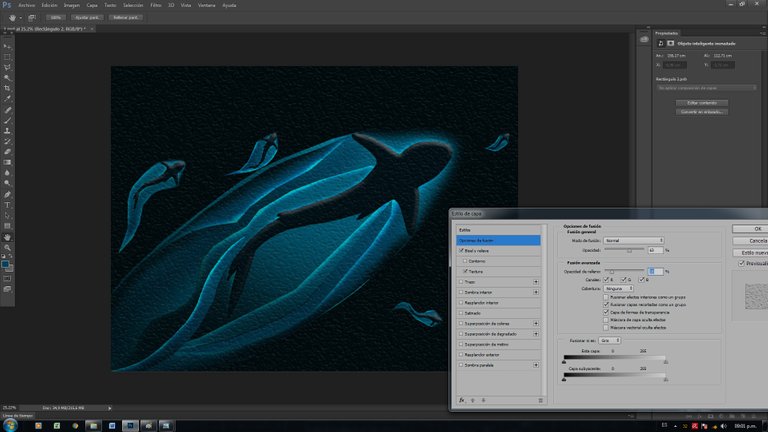Toggle the Bisel y relieve checkbox
Viewport: 768px width, 432px height.
click(461, 251)
